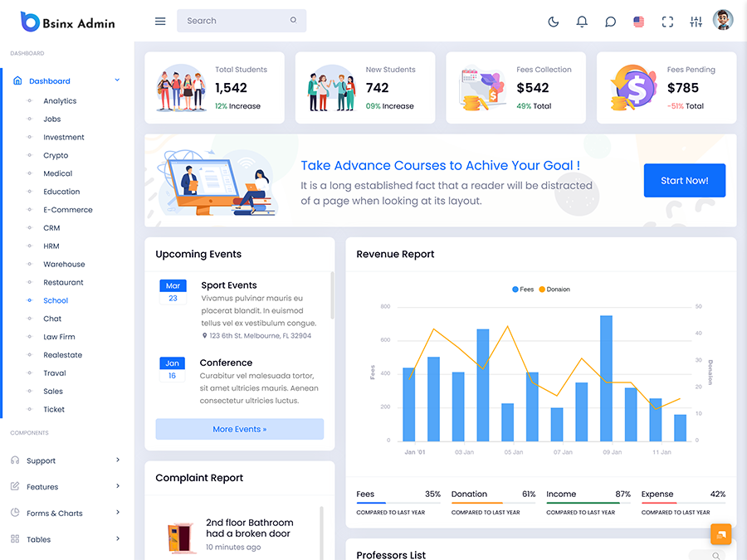
Task: Click the Donation 61% progress bar
Action: click(493, 503)
